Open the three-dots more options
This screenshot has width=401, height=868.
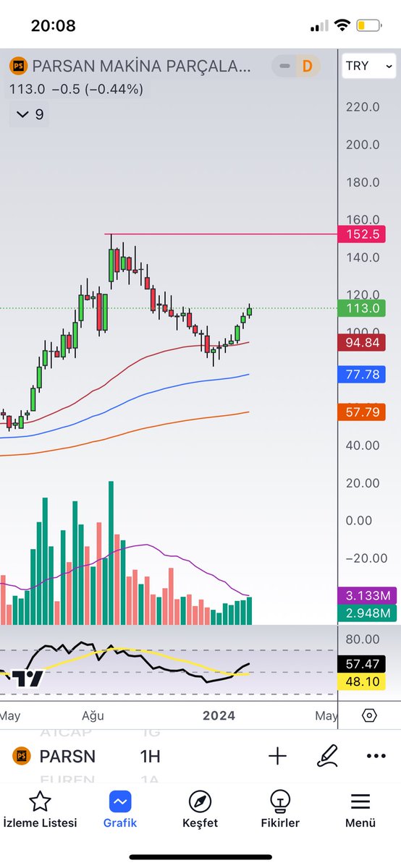[376, 757]
